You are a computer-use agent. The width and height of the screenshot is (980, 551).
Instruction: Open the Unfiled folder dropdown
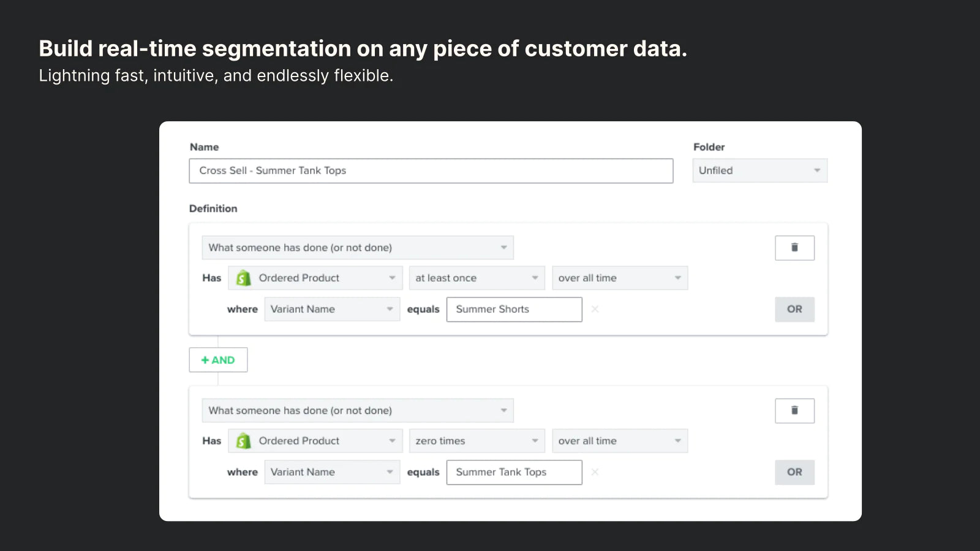click(759, 170)
